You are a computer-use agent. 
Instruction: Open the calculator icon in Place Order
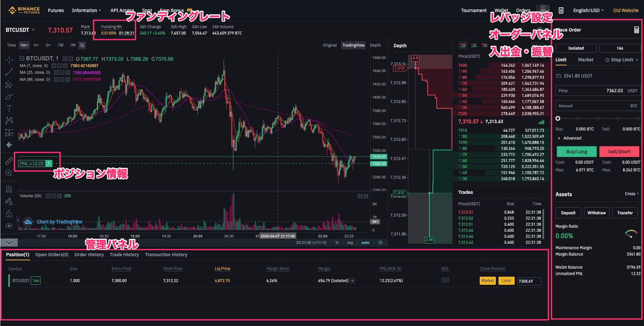636,30
